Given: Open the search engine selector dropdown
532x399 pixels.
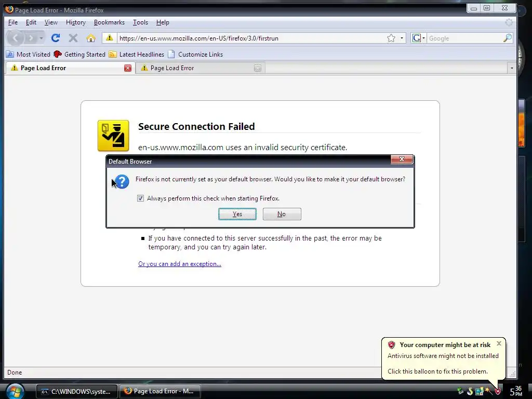Looking at the screenshot, I should coord(418,38).
